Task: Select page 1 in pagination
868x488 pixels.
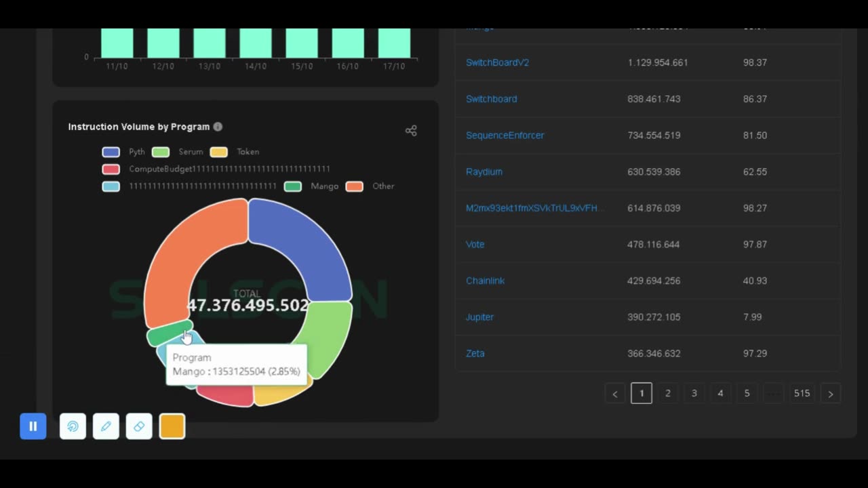Action: pos(642,393)
